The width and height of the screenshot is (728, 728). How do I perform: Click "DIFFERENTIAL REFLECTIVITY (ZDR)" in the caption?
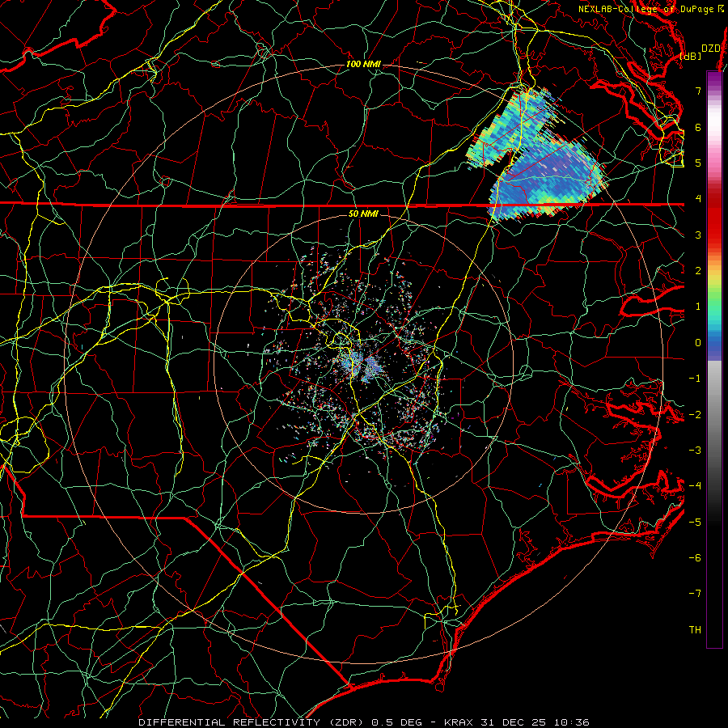coord(252,722)
